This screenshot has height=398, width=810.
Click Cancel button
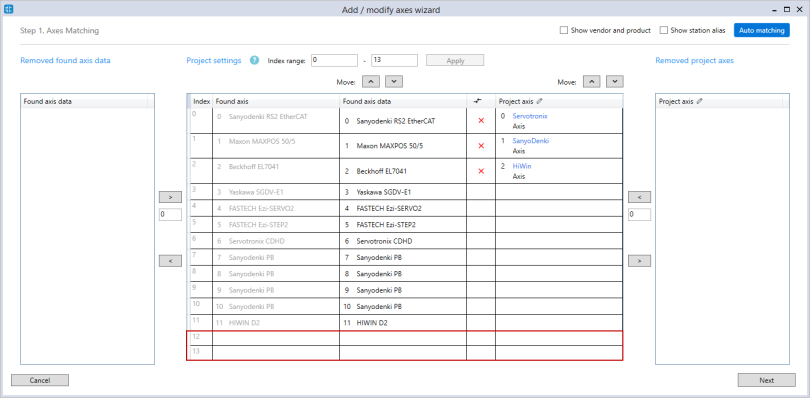(40, 380)
